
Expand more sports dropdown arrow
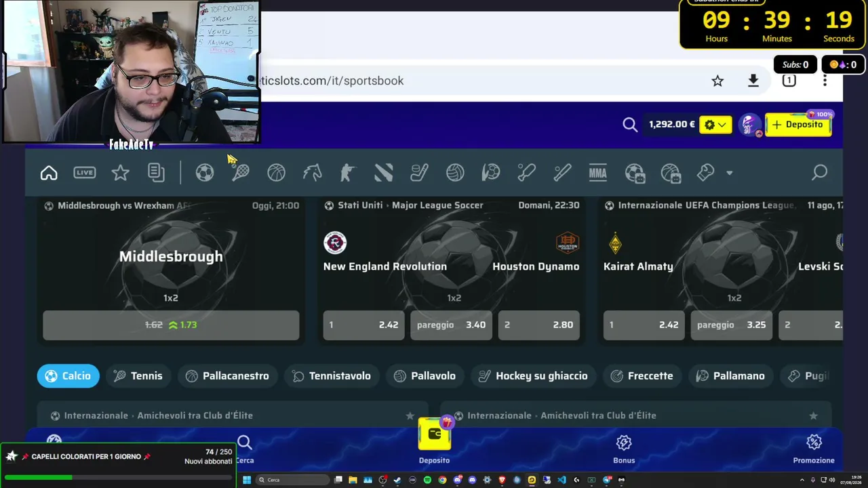[x=730, y=173]
